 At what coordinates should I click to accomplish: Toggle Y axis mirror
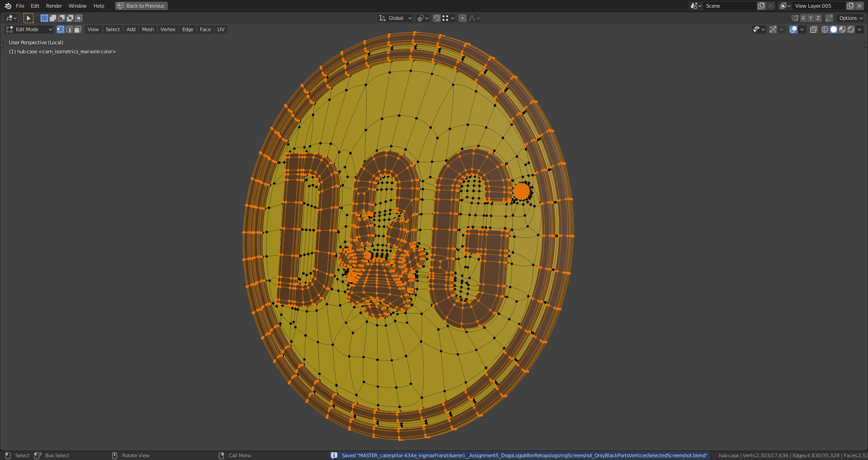(811, 18)
